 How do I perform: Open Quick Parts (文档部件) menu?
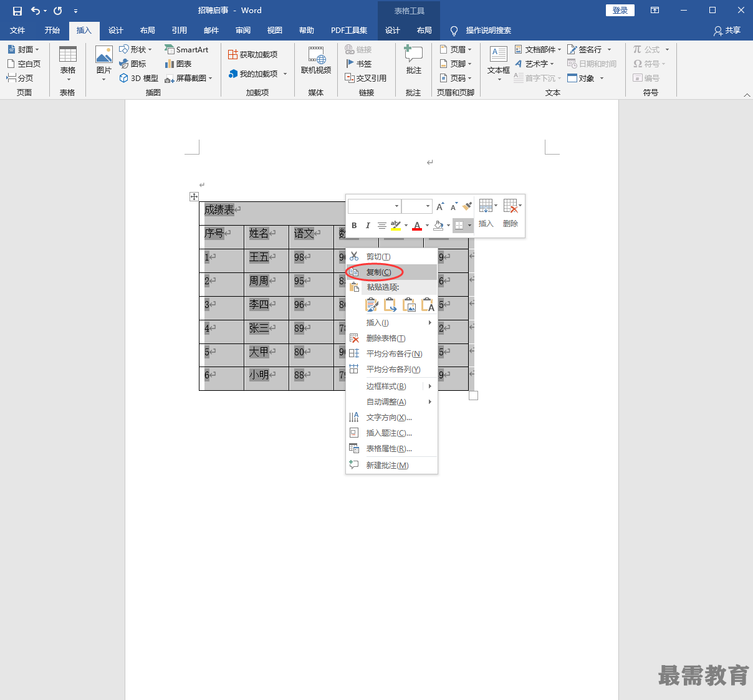click(x=537, y=49)
